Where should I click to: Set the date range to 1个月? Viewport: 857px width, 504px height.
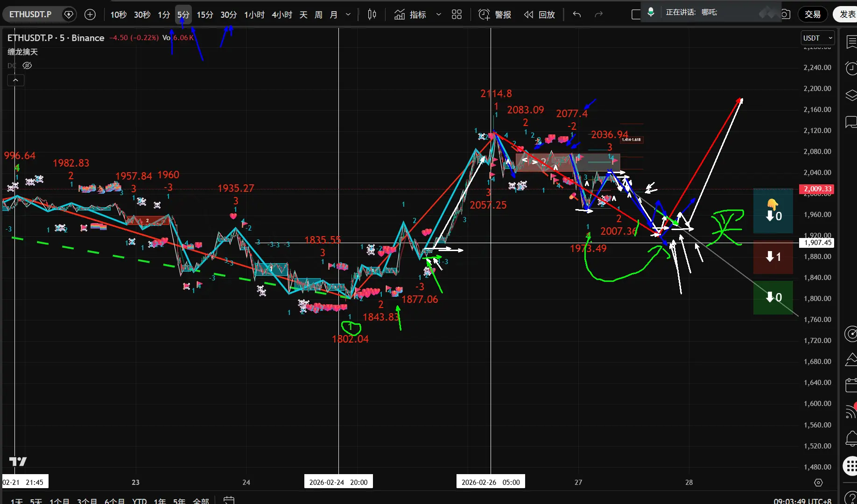(59, 501)
